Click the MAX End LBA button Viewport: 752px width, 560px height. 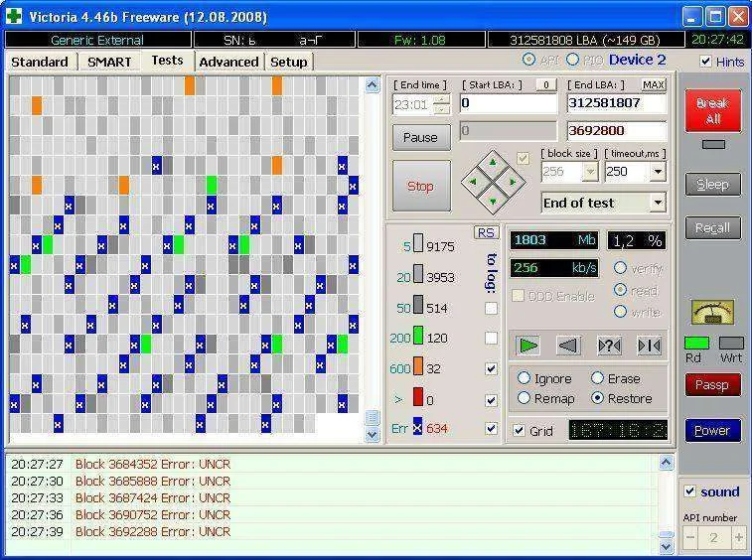coord(654,84)
